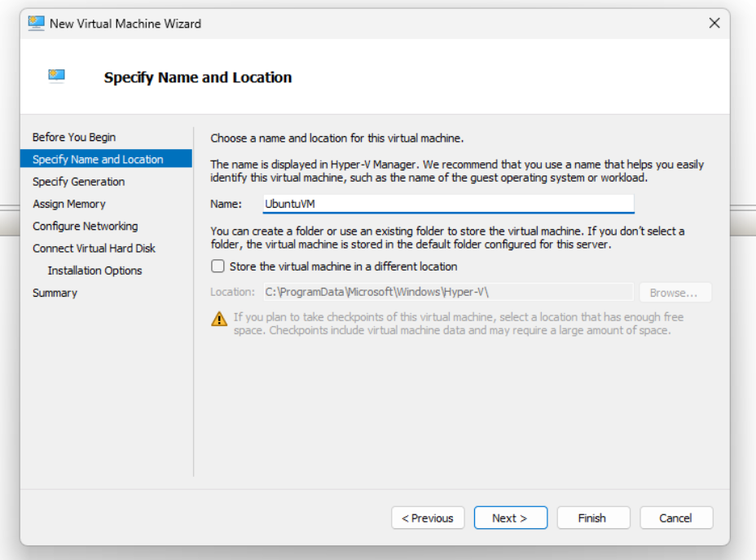Cancel the wizard
The width and height of the screenshot is (756, 560).
tap(675, 518)
